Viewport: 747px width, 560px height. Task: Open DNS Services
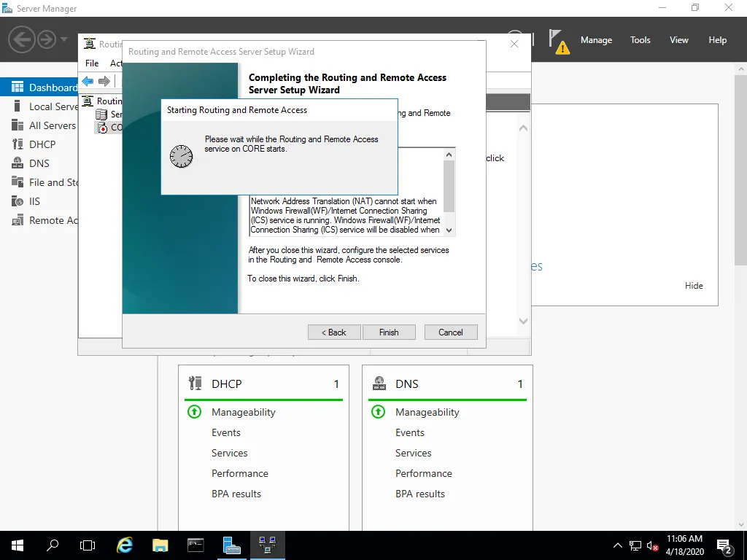pyautogui.click(x=414, y=453)
